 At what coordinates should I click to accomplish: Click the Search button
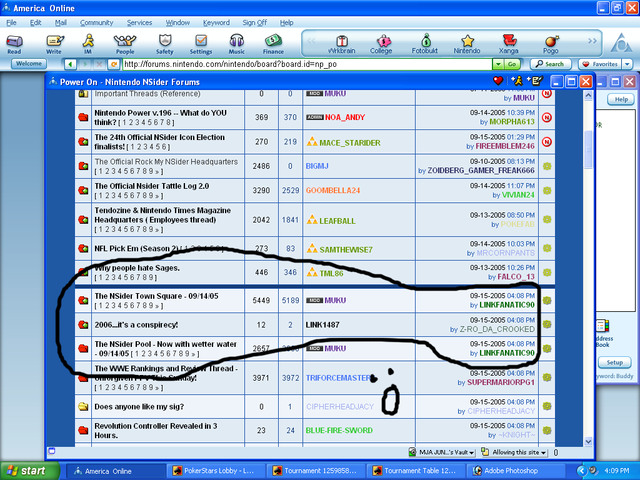point(550,64)
